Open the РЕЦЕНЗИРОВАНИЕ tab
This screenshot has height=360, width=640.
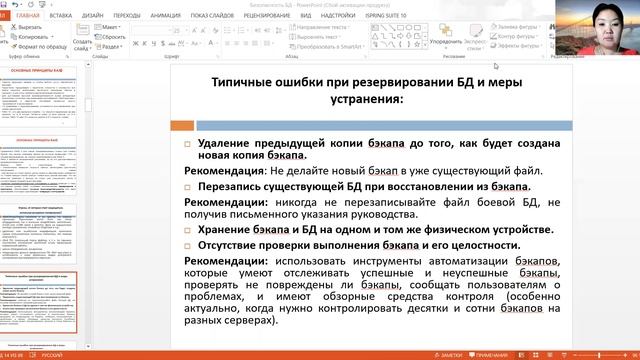coord(267,16)
